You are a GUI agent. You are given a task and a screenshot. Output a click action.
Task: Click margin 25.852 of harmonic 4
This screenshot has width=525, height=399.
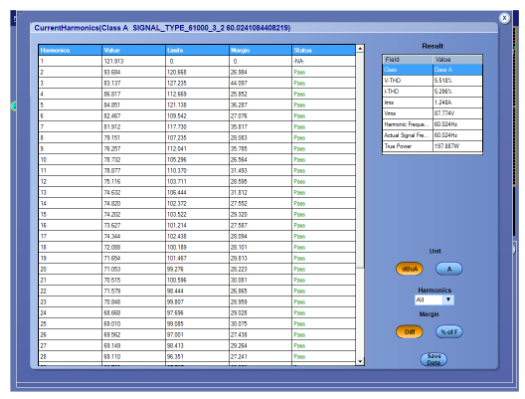[239, 94]
